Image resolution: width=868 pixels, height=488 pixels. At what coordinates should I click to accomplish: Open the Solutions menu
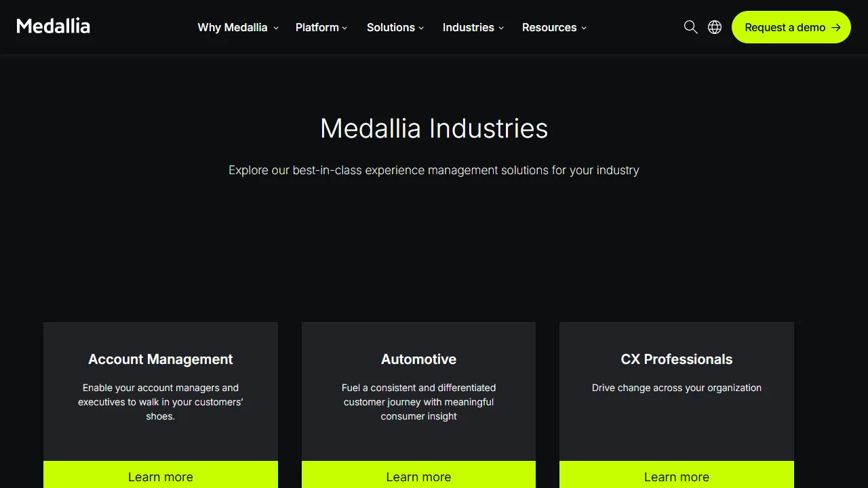391,27
